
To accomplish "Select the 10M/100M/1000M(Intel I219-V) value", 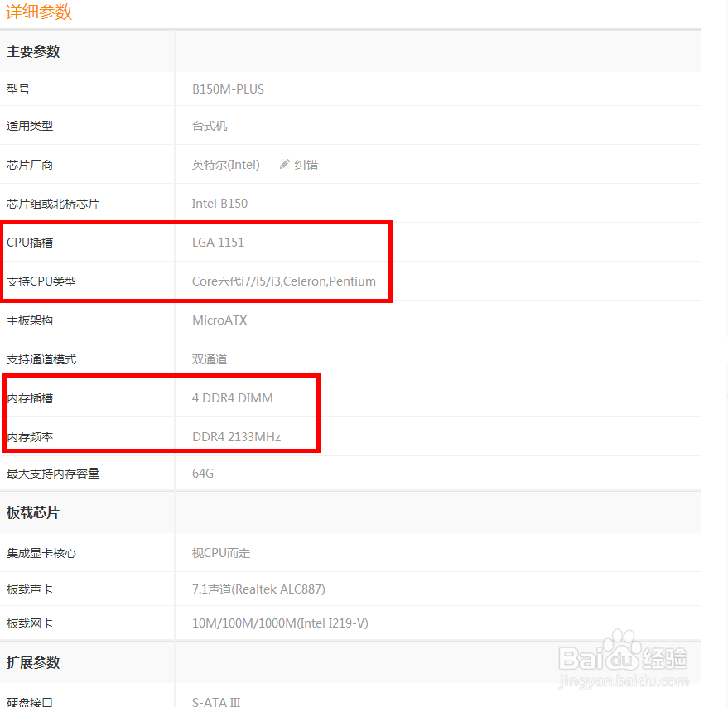I will pyautogui.click(x=280, y=623).
